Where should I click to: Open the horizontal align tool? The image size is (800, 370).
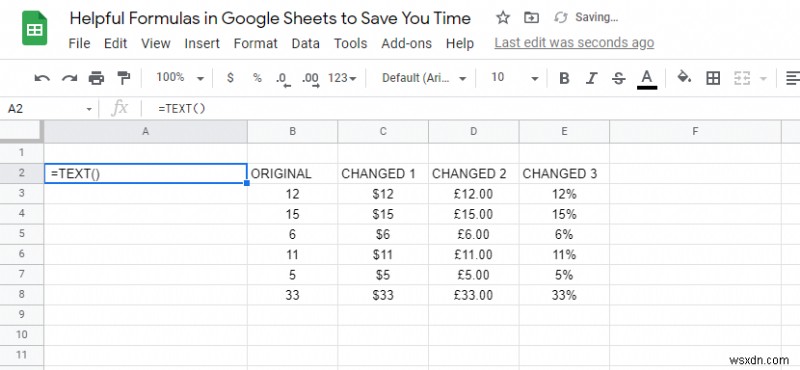coord(792,78)
